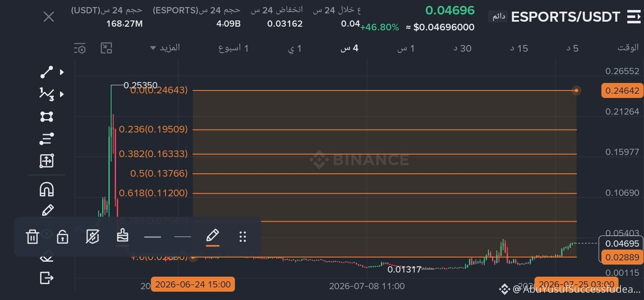Switch to the 30 د interval
The image size is (644, 300).
coord(463,48)
